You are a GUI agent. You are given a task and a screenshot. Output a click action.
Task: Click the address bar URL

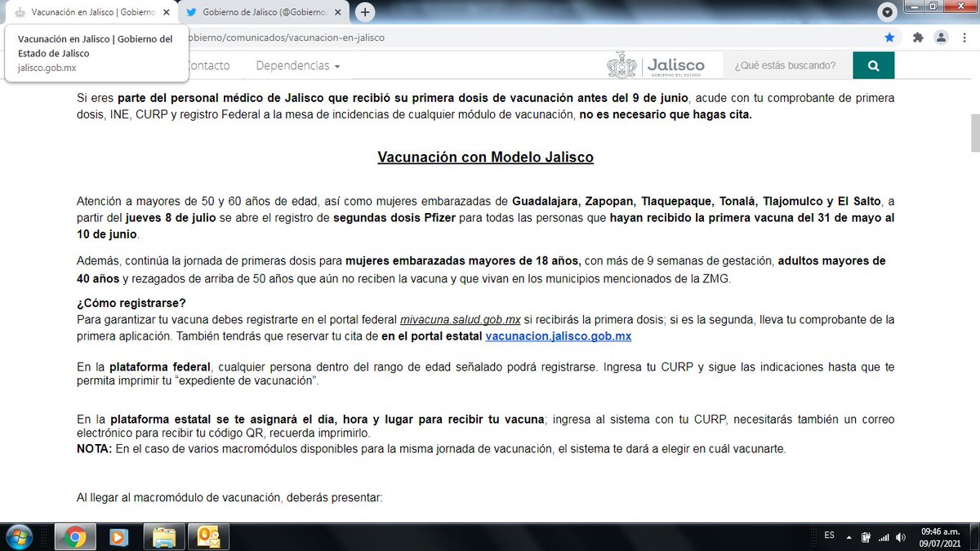(286, 38)
